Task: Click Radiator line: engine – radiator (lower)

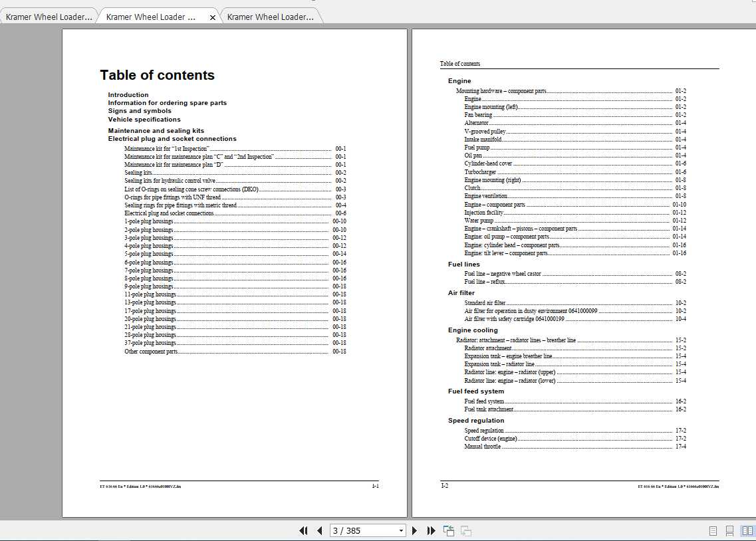Action: tap(575, 381)
